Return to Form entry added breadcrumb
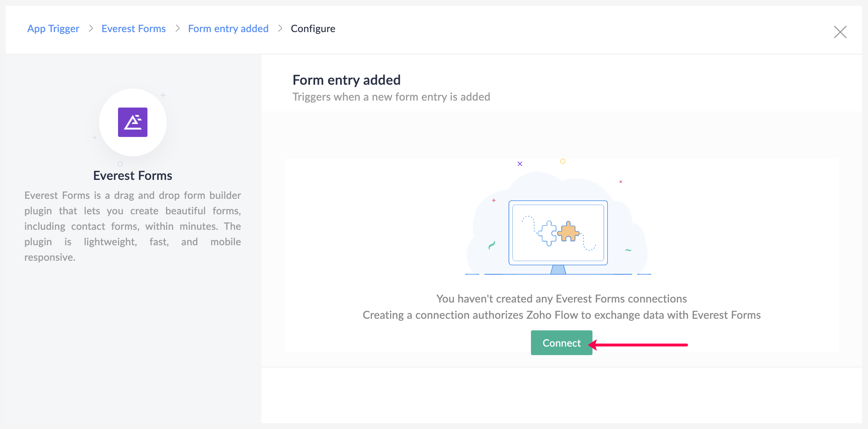Image resolution: width=868 pixels, height=429 pixels. [228, 29]
